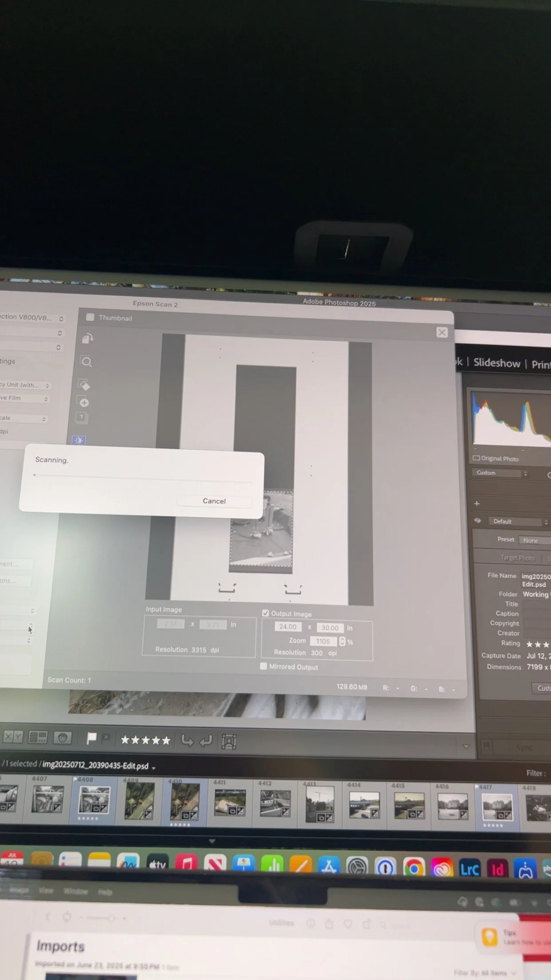
Task: Open the Transparency Unit document source dropdown
Action: pyautogui.click(x=25, y=385)
